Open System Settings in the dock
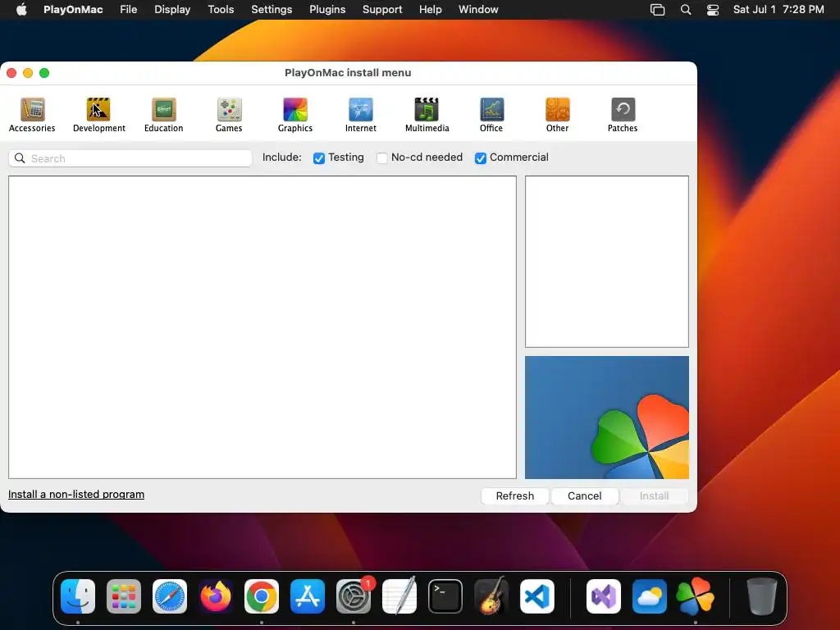 click(x=354, y=596)
